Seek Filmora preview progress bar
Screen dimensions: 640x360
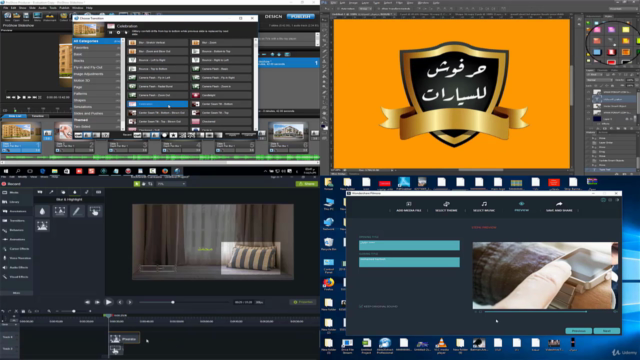coord(536,312)
